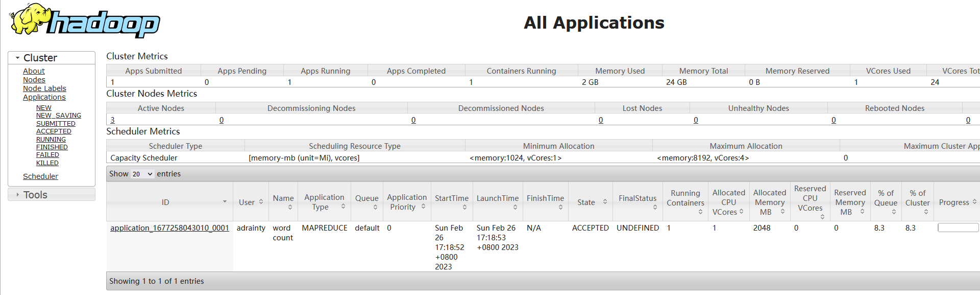Sort by FinishTime column
Viewport: 980px width, 295px height.
click(x=546, y=202)
